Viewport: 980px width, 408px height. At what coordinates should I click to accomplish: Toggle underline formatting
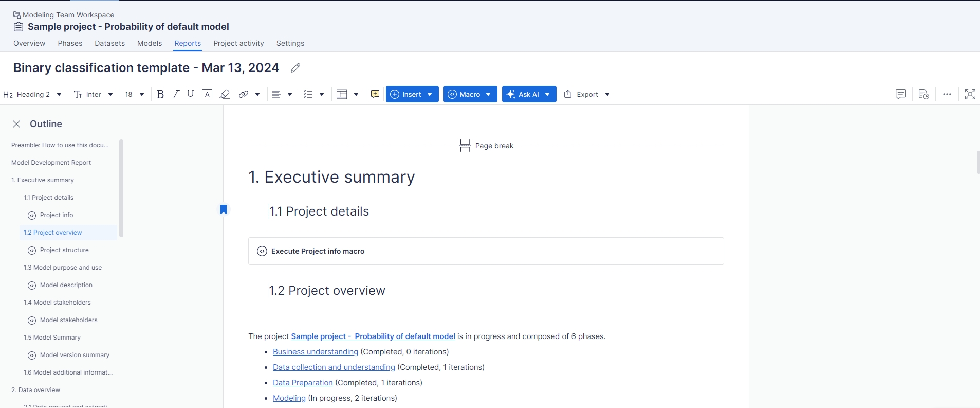coord(191,94)
